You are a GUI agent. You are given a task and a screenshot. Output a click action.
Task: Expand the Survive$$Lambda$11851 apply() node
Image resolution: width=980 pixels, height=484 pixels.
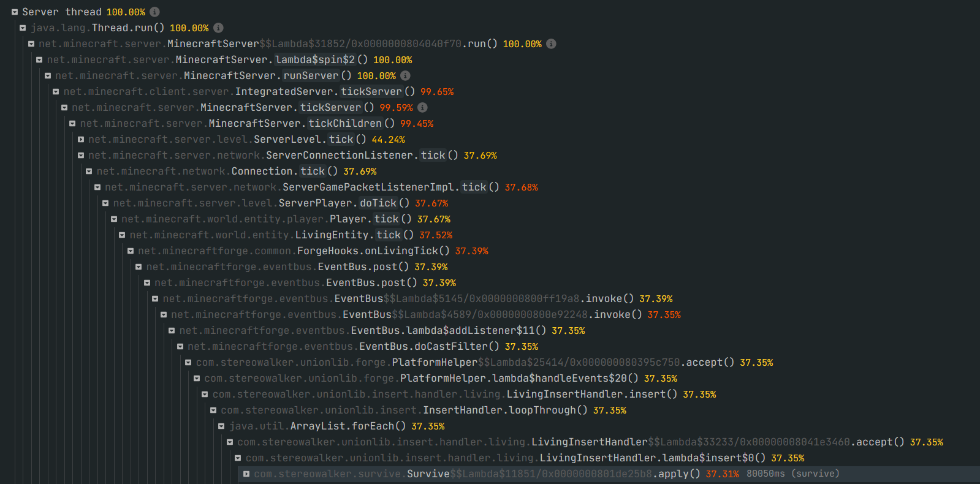pos(246,474)
